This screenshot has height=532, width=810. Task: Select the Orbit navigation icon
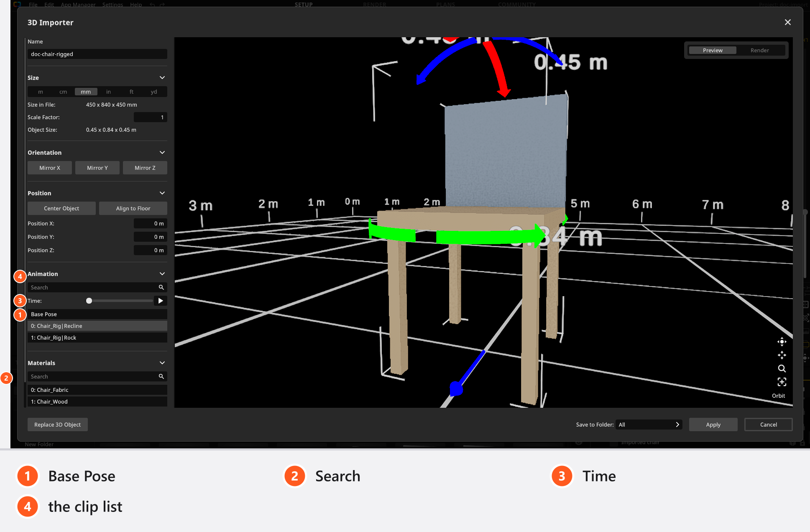pyautogui.click(x=782, y=342)
